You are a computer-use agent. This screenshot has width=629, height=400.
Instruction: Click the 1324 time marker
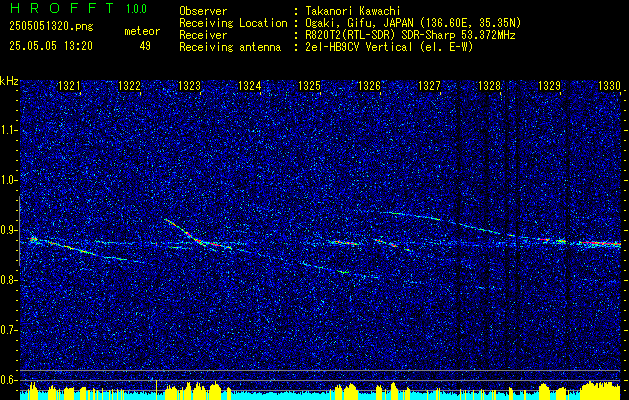point(249,86)
